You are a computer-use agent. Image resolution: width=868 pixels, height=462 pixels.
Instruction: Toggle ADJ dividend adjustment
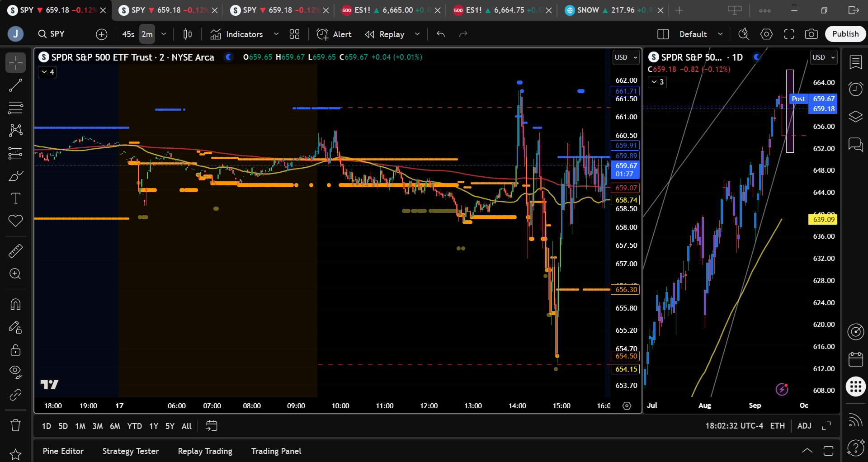804,426
